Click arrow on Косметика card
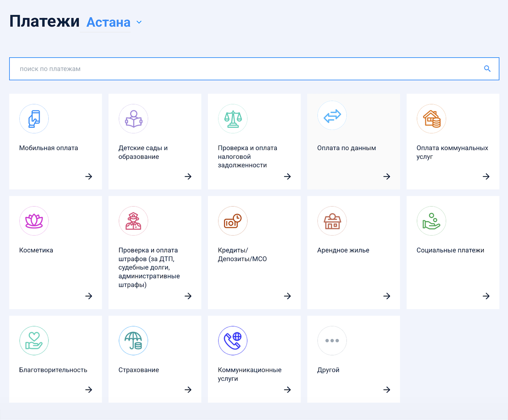 (89, 296)
